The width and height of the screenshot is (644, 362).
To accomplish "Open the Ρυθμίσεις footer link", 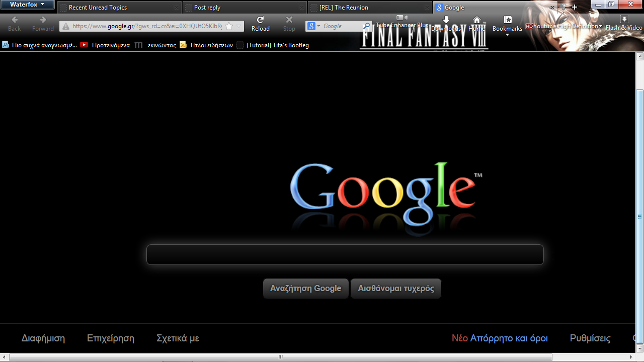I will coord(590,338).
